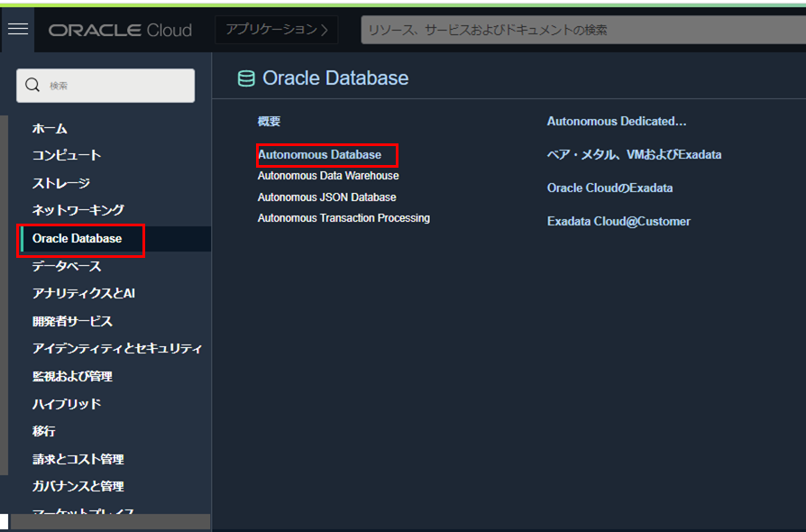Viewport: 806px width, 532px height.
Task: Click the Oracle Cloud logo
Action: (120, 30)
